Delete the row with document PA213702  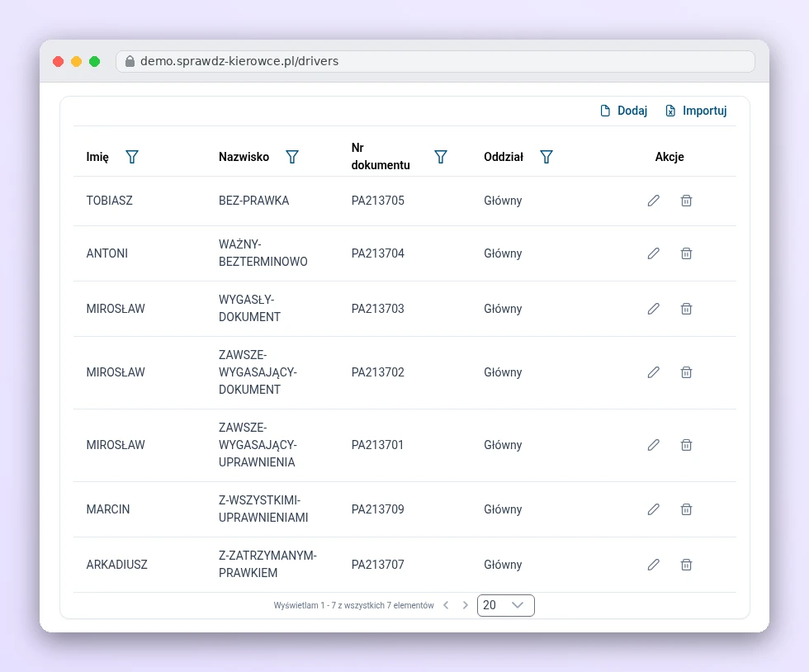tap(686, 372)
